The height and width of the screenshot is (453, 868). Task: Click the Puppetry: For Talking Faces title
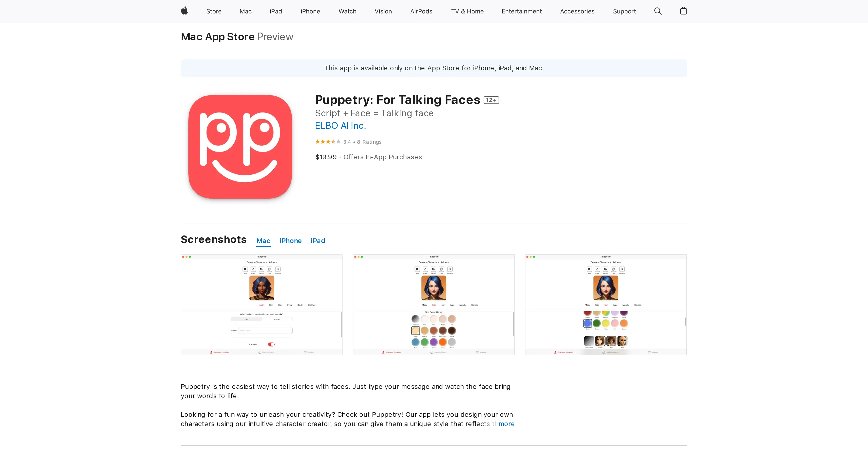point(397,100)
